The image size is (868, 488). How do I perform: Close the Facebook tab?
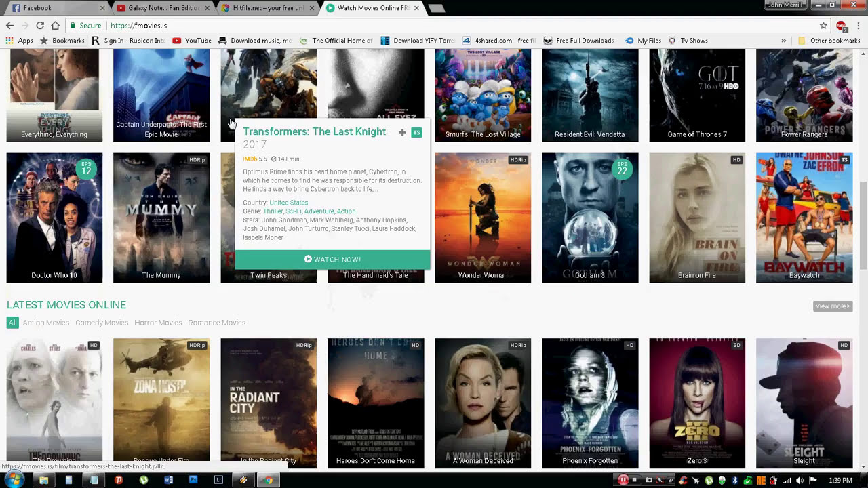point(103,8)
